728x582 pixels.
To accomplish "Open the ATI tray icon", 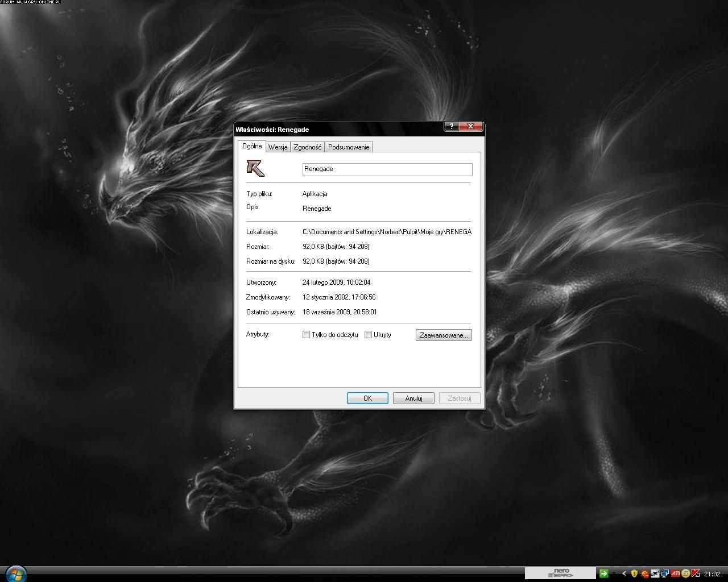I will 675,573.
